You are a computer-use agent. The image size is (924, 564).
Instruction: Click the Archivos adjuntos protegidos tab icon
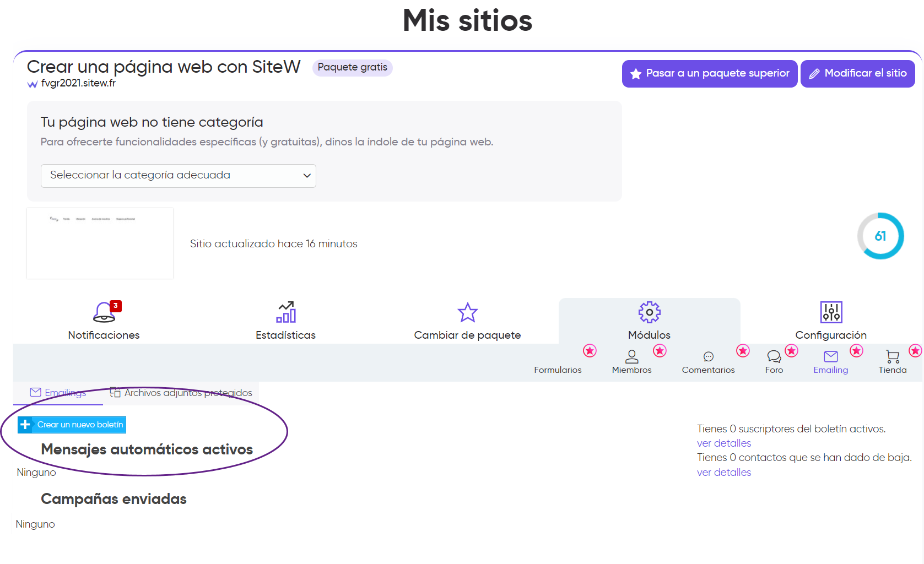click(x=115, y=393)
